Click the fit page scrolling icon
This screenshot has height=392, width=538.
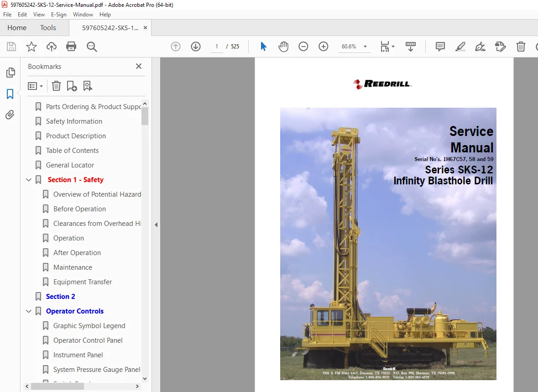[385, 47]
